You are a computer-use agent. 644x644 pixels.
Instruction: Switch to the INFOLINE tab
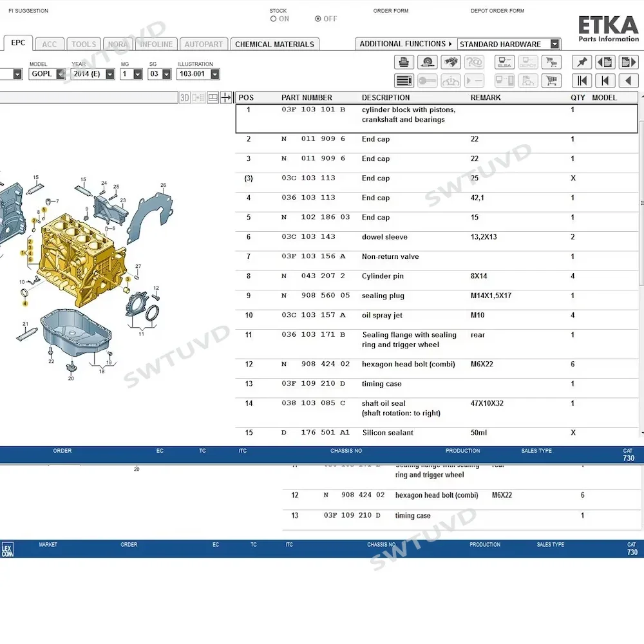pos(156,44)
